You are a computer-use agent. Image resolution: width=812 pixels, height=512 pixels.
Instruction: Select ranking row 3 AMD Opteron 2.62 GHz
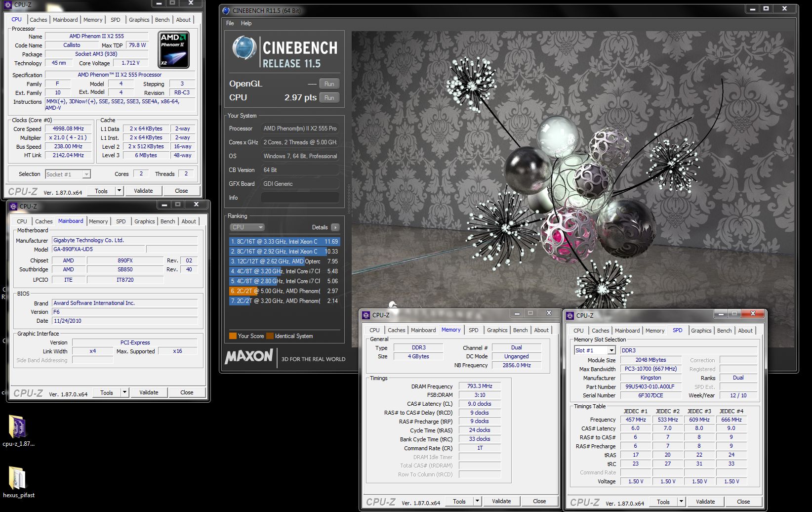(x=284, y=261)
